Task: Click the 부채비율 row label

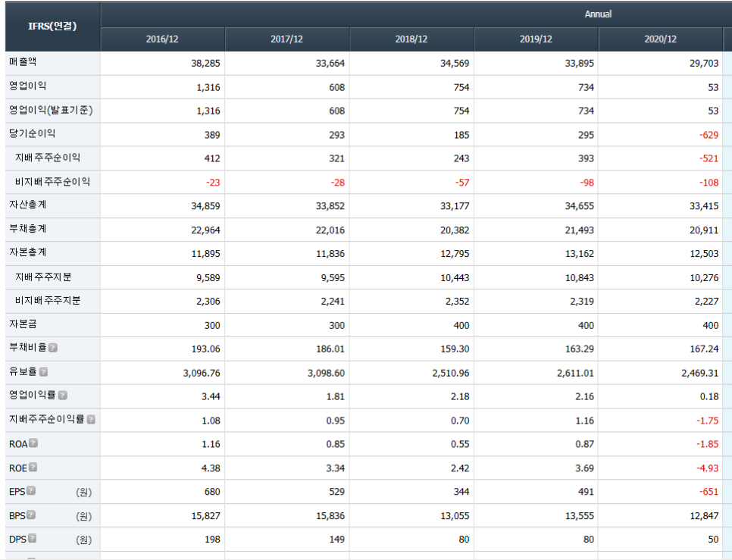Action: (x=28, y=348)
